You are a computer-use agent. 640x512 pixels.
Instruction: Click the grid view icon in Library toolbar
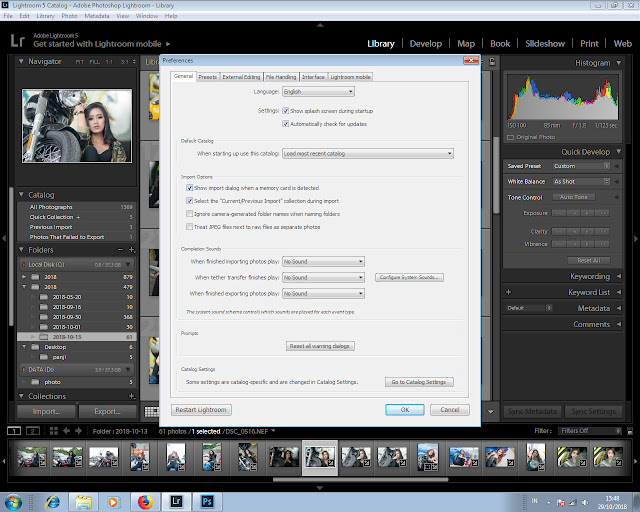(151, 412)
